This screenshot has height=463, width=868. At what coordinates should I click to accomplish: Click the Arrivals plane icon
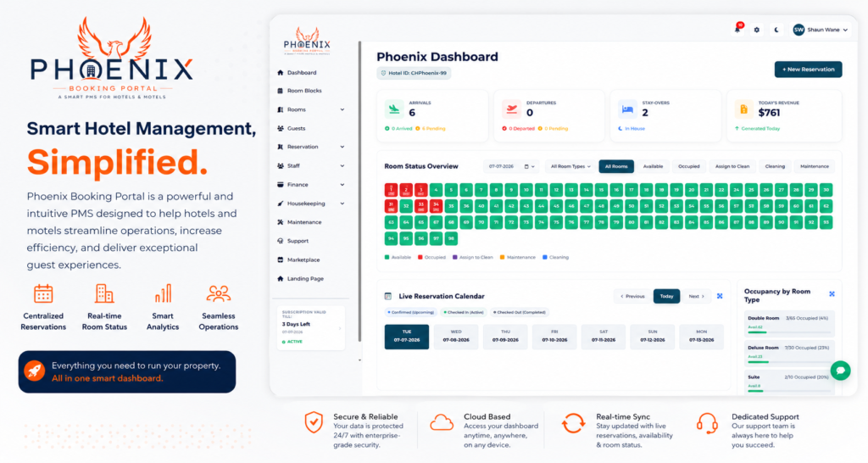pos(394,109)
